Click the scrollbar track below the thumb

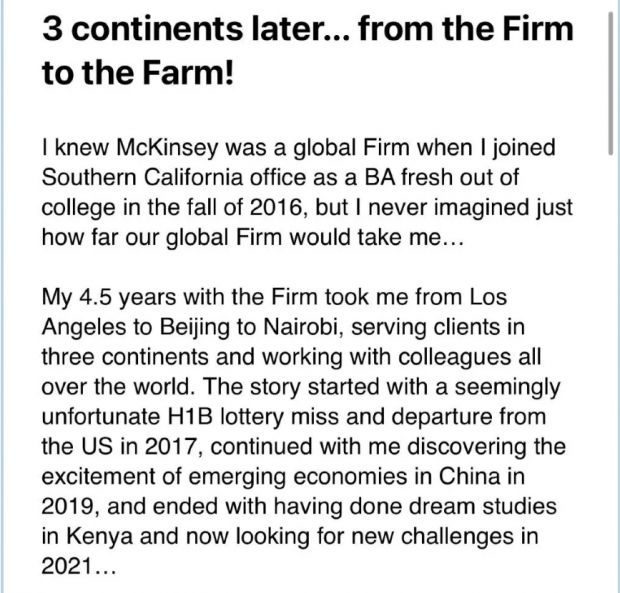coord(611,374)
